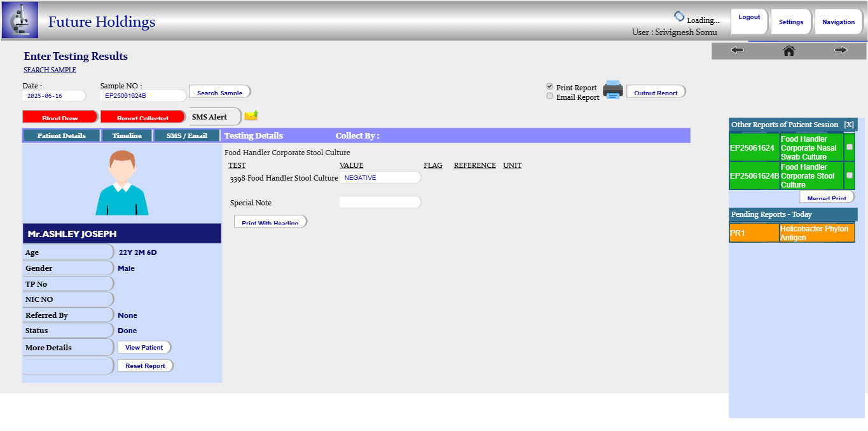Click the Special Note input field
The width and height of the screenshot is (868, 431).
380,202
